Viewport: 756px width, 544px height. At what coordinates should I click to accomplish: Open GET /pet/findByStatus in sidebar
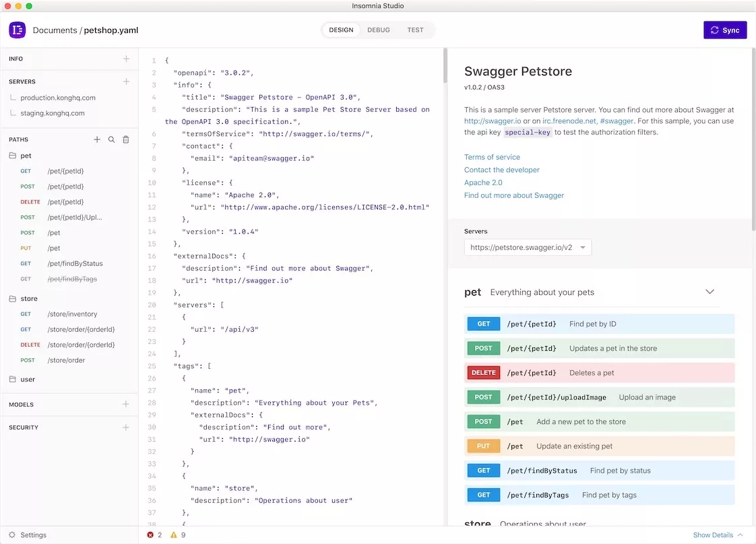tap(70, 263)
